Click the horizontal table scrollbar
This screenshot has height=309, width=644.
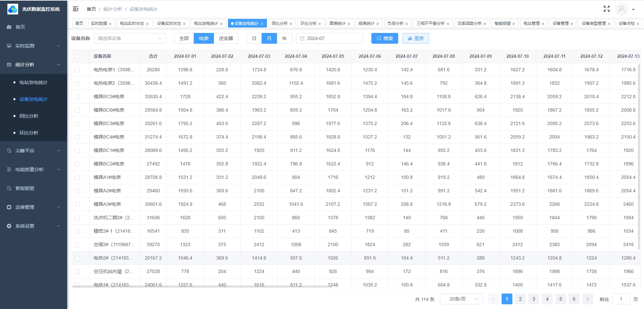click(201, 286)
